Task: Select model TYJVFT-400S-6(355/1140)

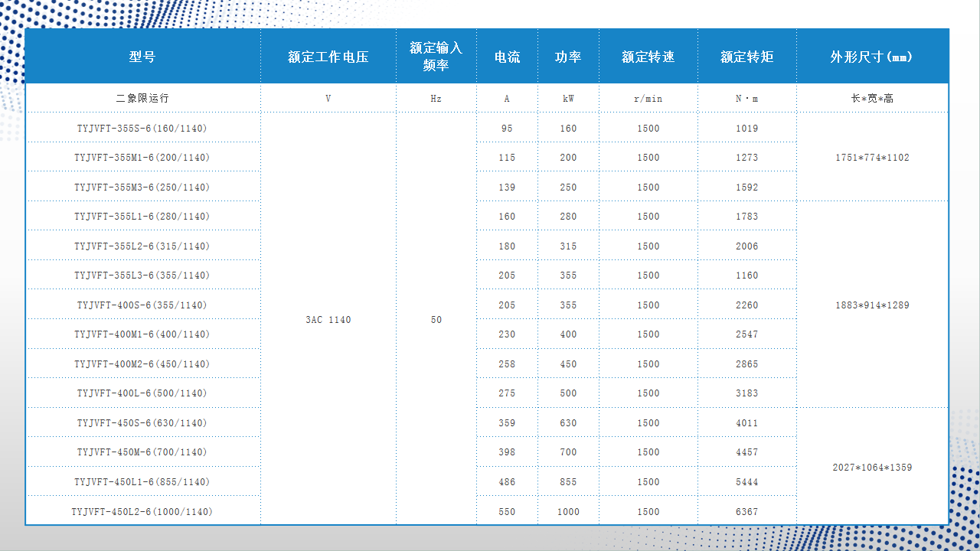Action: click(x=142, y=305)
